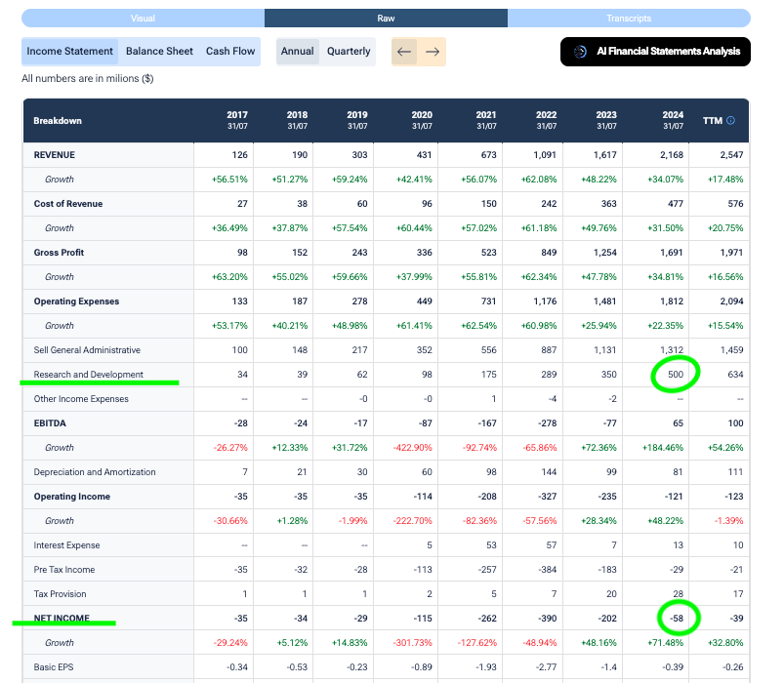The image size is (784, 683).
Task: Click the EBITDA row label
Action: (x=50, y=423)
